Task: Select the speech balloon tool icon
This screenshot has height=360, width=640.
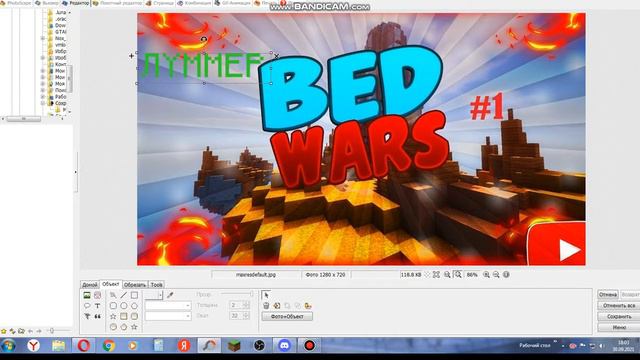Action: (87, 306)
